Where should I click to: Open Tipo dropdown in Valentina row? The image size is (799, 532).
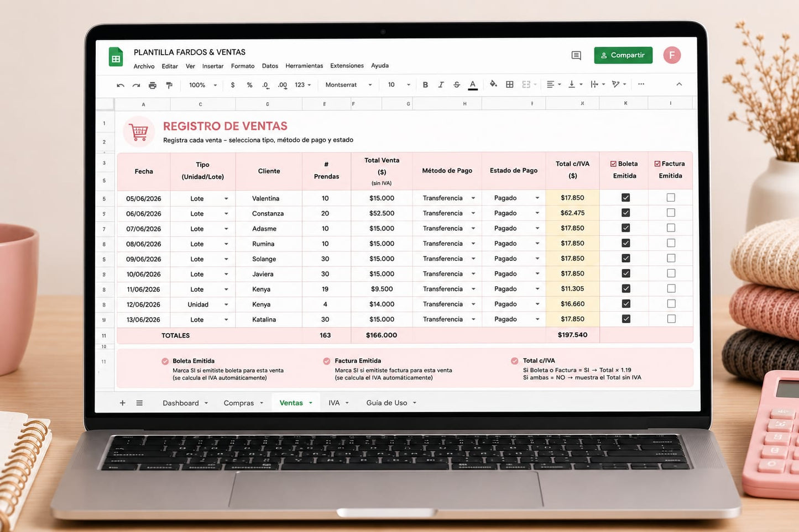click(x=226, y=199)
